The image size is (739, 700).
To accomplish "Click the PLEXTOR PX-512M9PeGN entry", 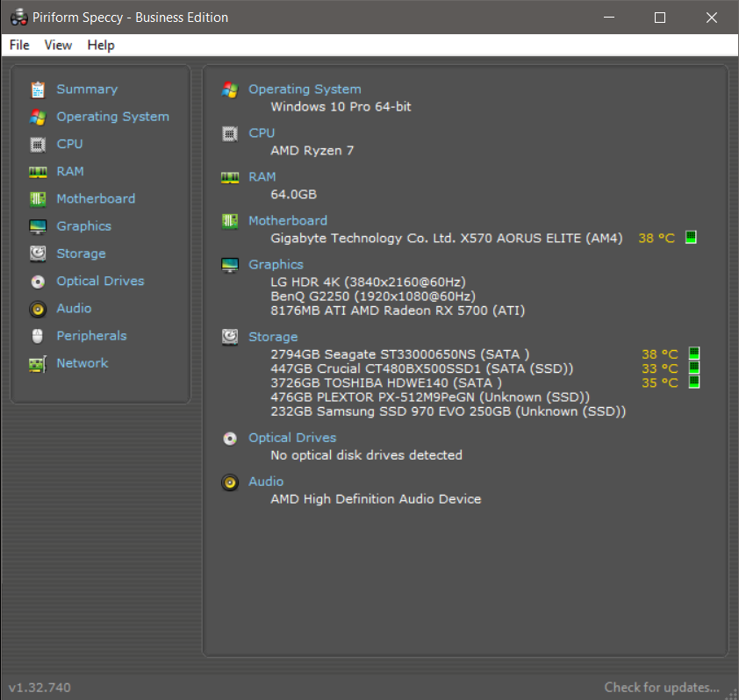I will coord(430,397).
